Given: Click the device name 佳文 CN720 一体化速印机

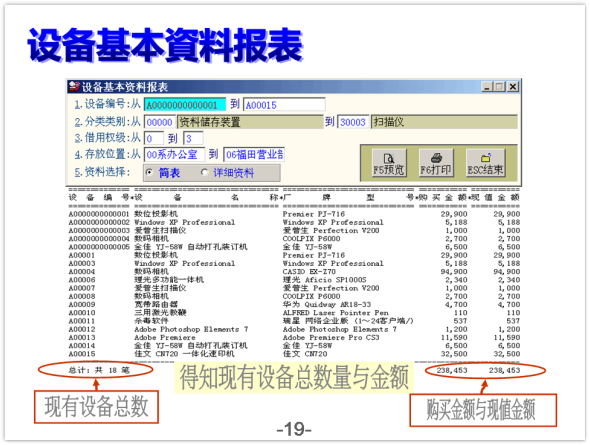Looking at the screenshot, I should point(184,354).
